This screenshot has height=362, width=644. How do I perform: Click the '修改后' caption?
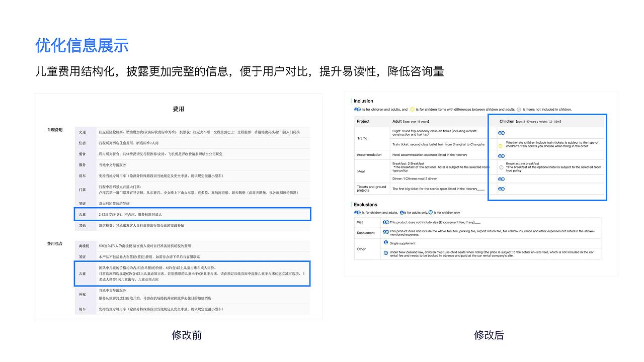pos(489,335)
